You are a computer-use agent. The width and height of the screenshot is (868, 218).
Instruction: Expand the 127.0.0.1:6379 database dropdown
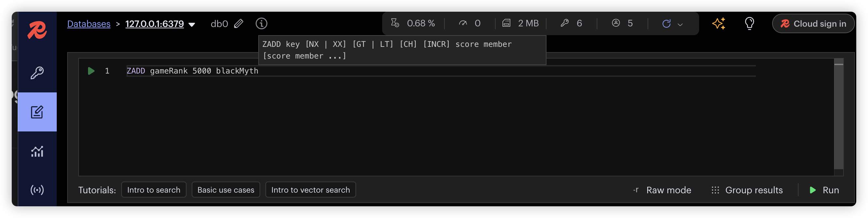192,24
